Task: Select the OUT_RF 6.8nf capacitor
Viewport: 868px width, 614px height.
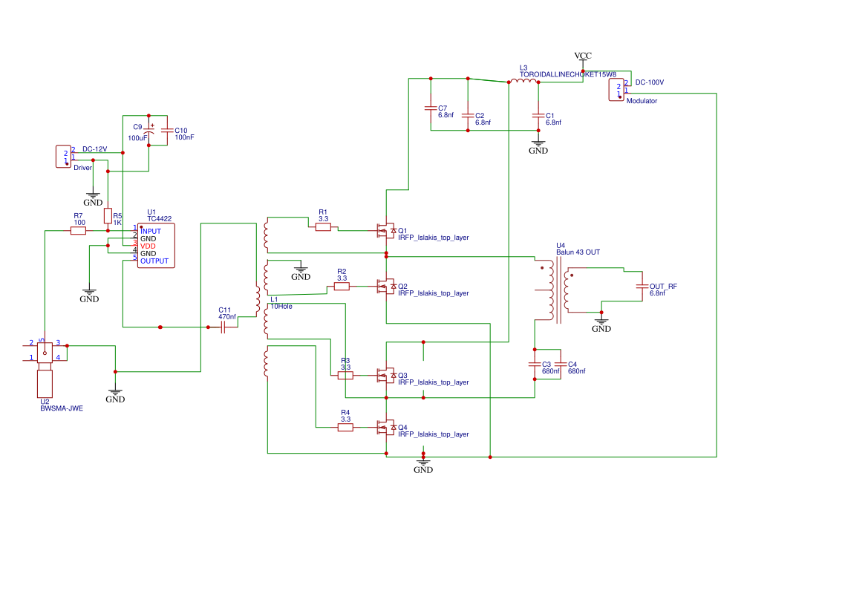Action: click(642, 287)
